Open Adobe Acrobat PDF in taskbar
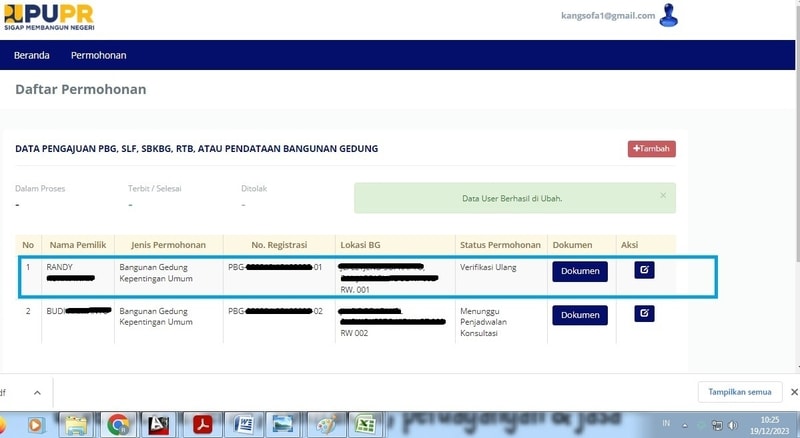The image size is (800, 438). tap(203, 424)
